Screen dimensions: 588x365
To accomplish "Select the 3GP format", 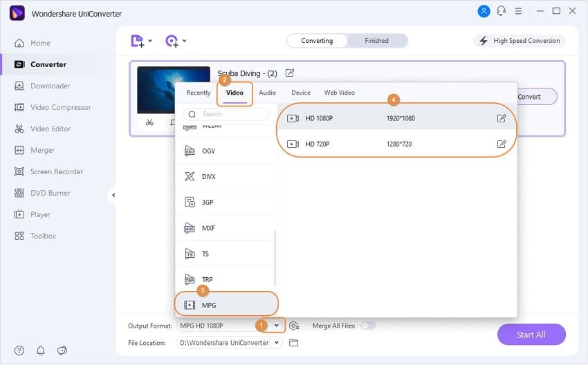I will 226,203.
